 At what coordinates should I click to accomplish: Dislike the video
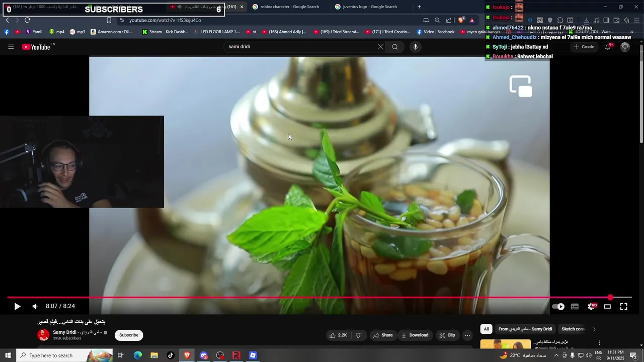click(x=359, y=335)
